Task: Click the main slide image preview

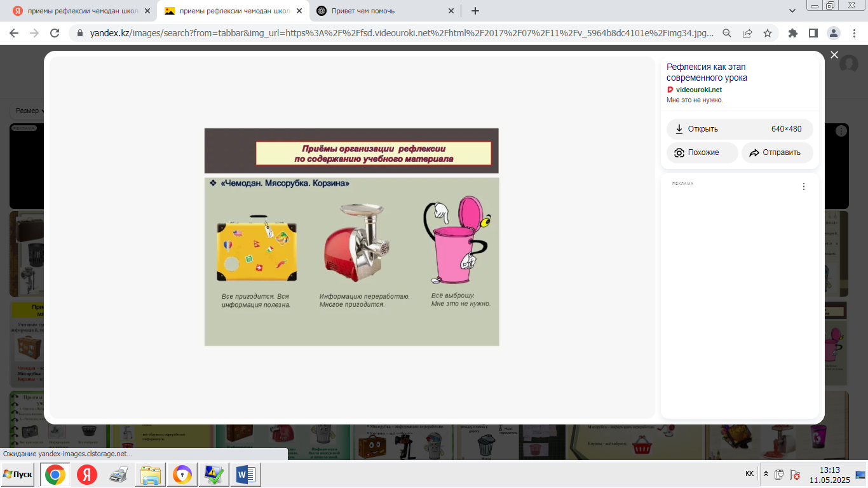Action: (351, 237)
